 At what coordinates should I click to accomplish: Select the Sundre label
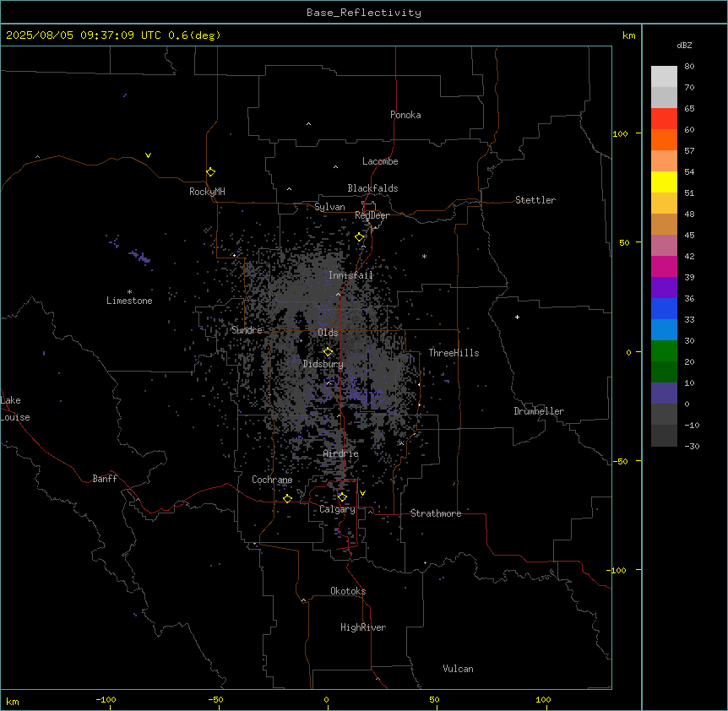247,330
